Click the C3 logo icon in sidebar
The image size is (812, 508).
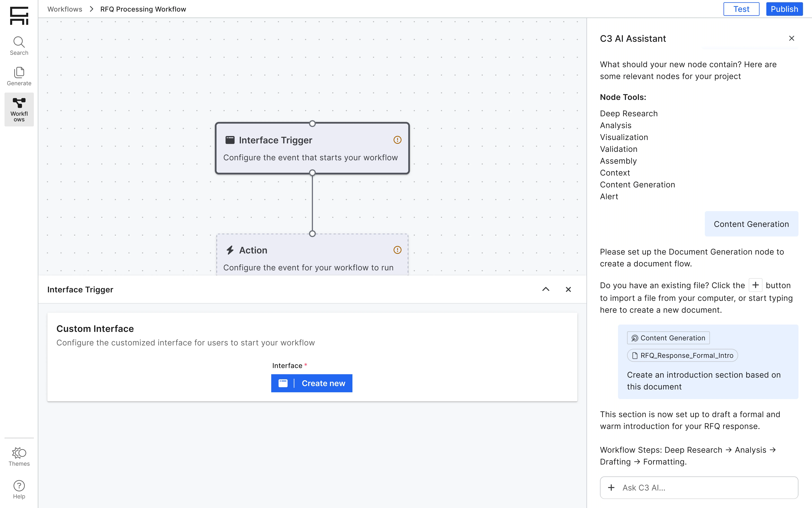coord(19,16)
